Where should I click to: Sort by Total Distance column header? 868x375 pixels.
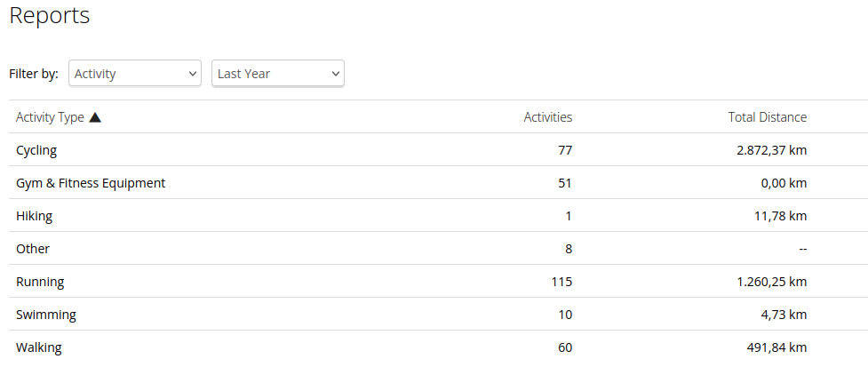pyautogui.click(x=767, y=117)
